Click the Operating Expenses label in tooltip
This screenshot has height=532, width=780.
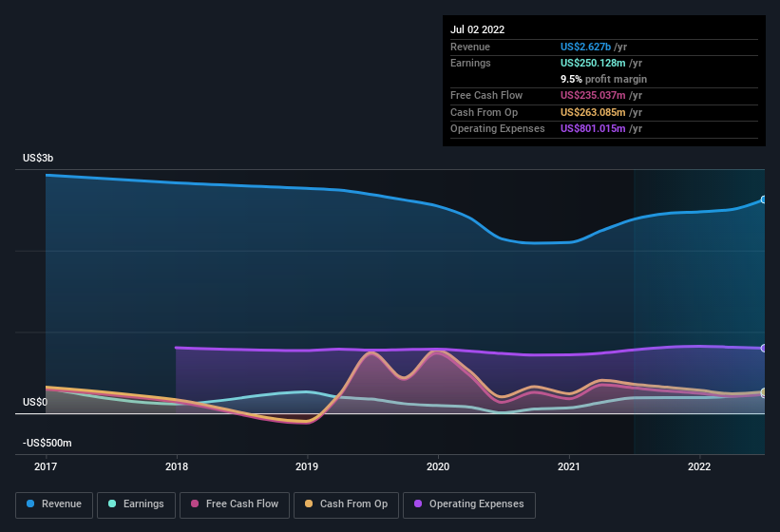tap(498, 129)
